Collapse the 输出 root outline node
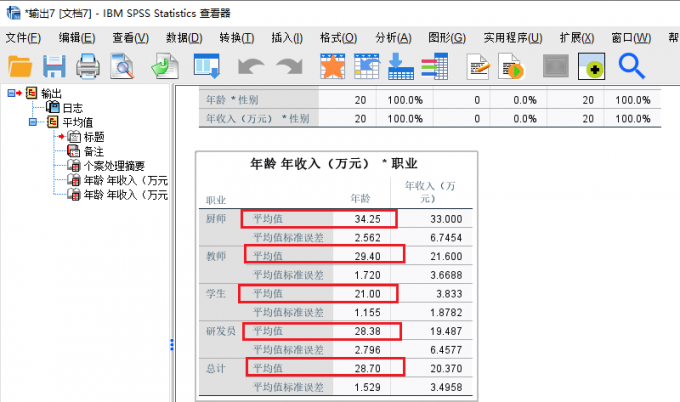Viewport: 680px width, 402px height. coord(11,93)
